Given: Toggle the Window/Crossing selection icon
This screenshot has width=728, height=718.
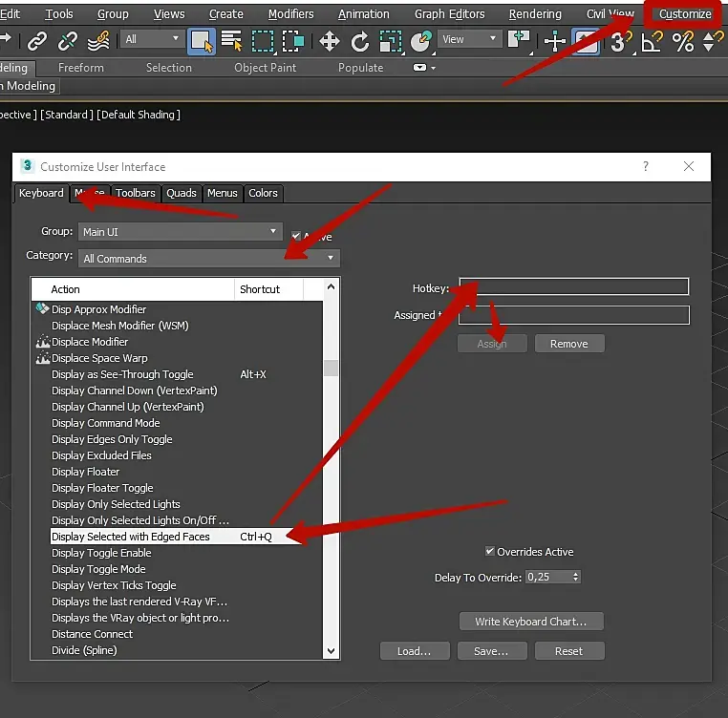Looking at the screenshot, I should (x=293, y=41).
